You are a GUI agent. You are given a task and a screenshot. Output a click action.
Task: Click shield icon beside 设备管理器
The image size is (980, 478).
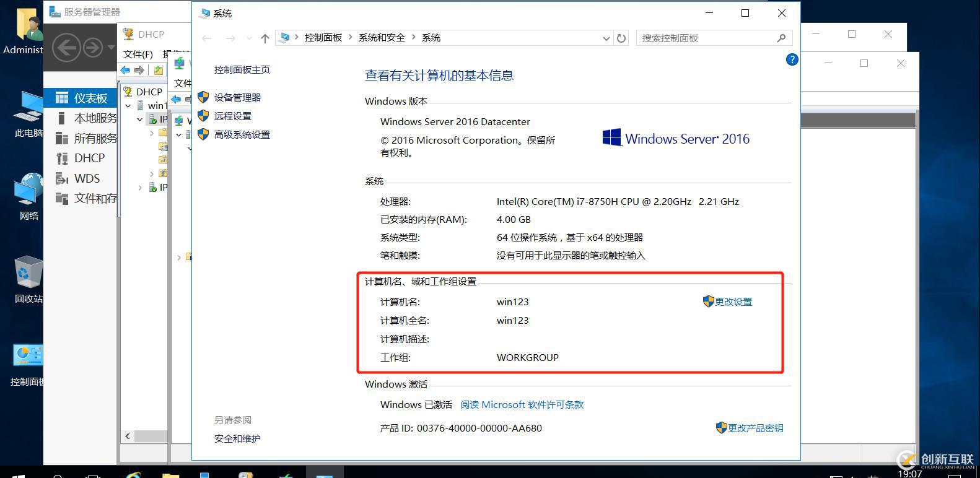pyautogui.click(x=203, y=97)
